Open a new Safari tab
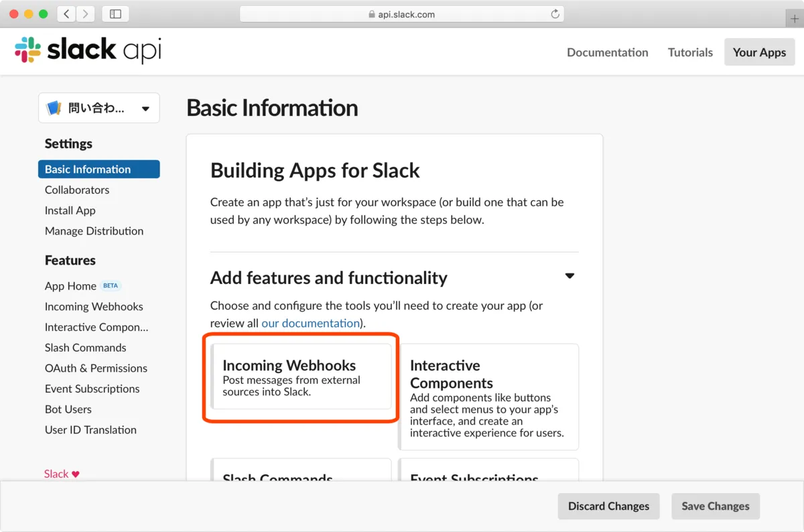This screenshot has height=532, width=804. [795, 19]
